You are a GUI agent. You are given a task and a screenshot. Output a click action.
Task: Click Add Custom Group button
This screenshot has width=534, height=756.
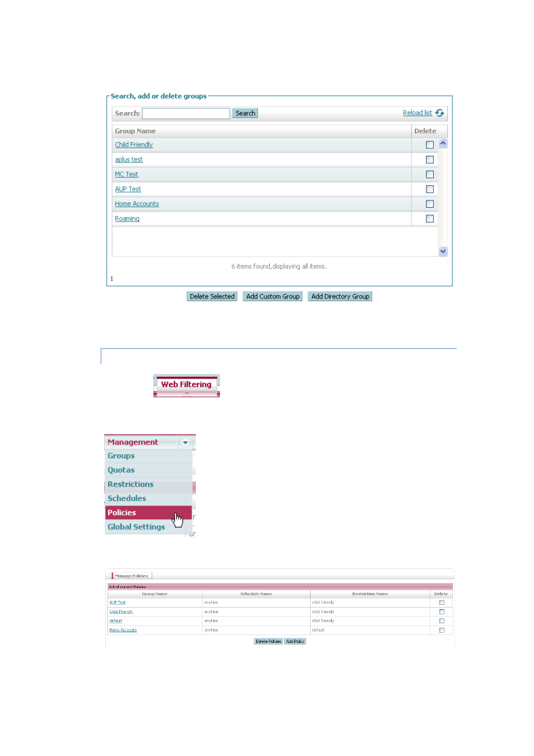pyautogui.click(x=273, y=297)
